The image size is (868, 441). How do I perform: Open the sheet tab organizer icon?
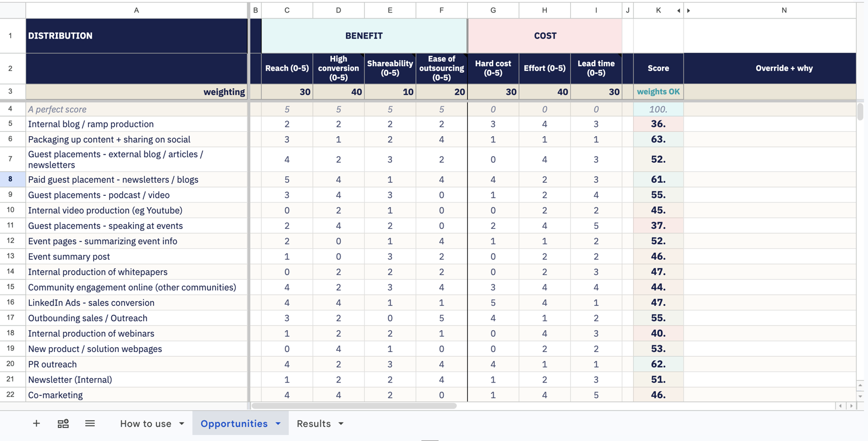[63, 424]
